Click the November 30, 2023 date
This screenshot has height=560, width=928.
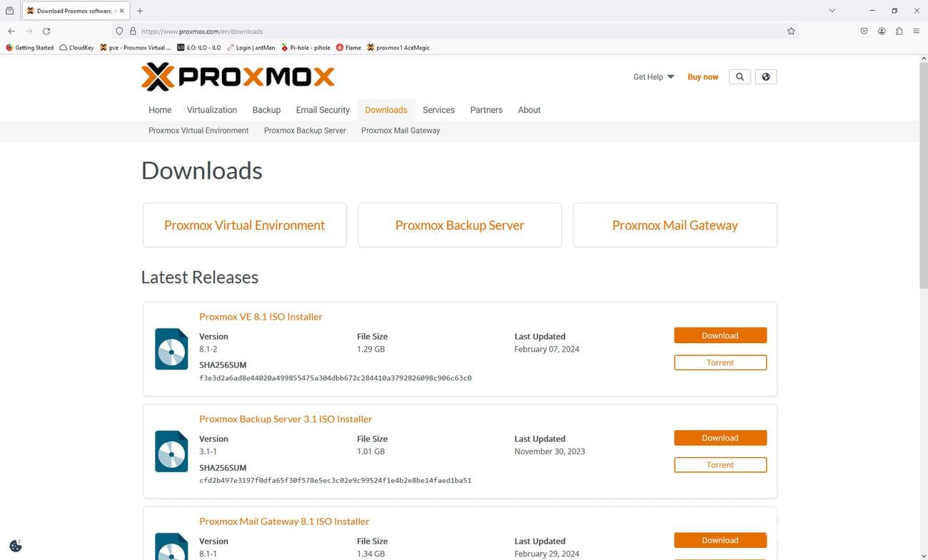(x=550, y=452)
